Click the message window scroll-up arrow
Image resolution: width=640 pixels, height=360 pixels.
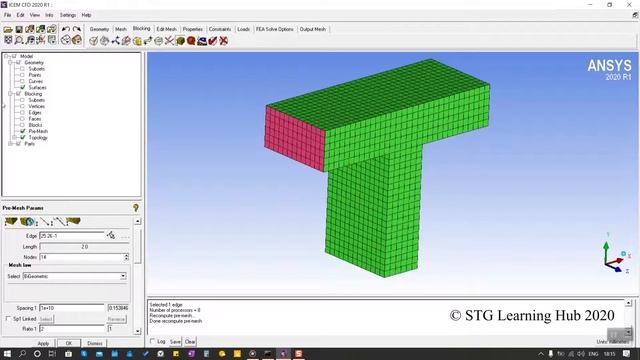tap(629, 303)
